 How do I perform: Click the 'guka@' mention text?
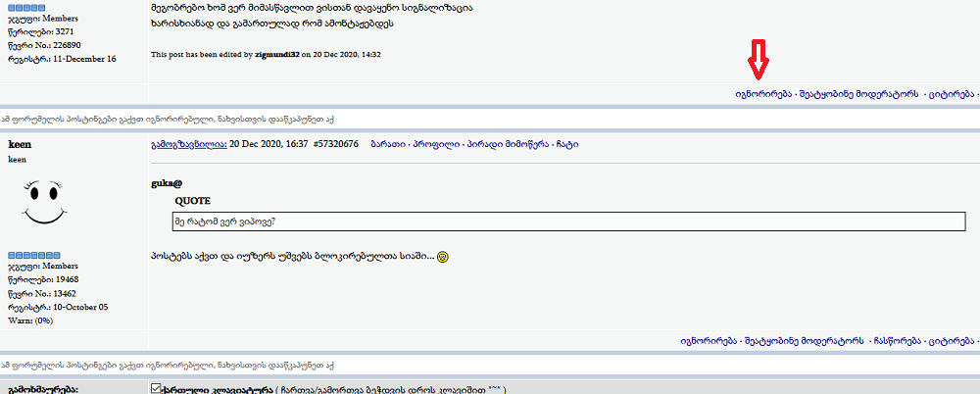167,183
